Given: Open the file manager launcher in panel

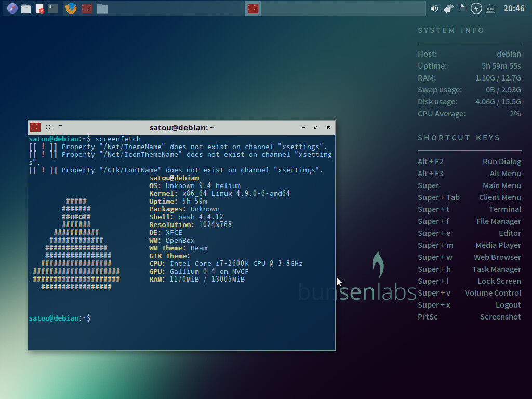Looking at the screenshot, I should (26, 8).
